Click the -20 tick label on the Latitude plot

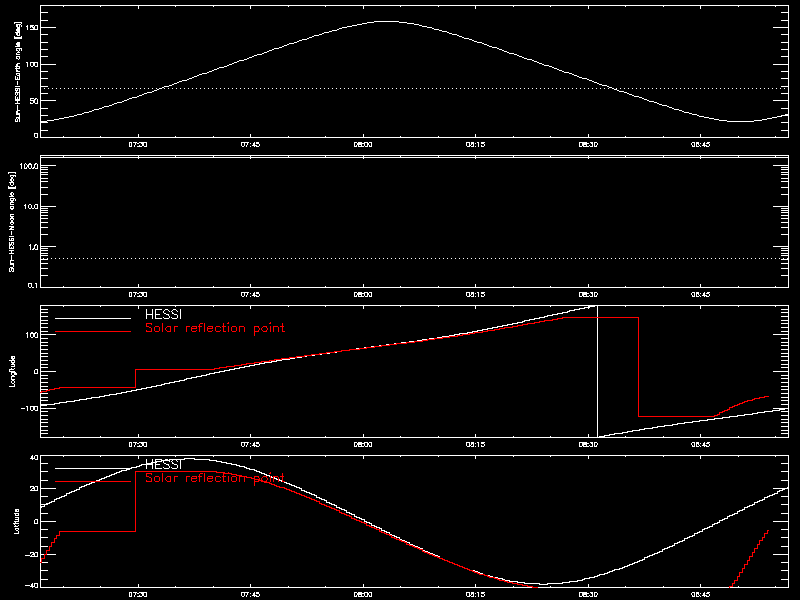(33, 555)
